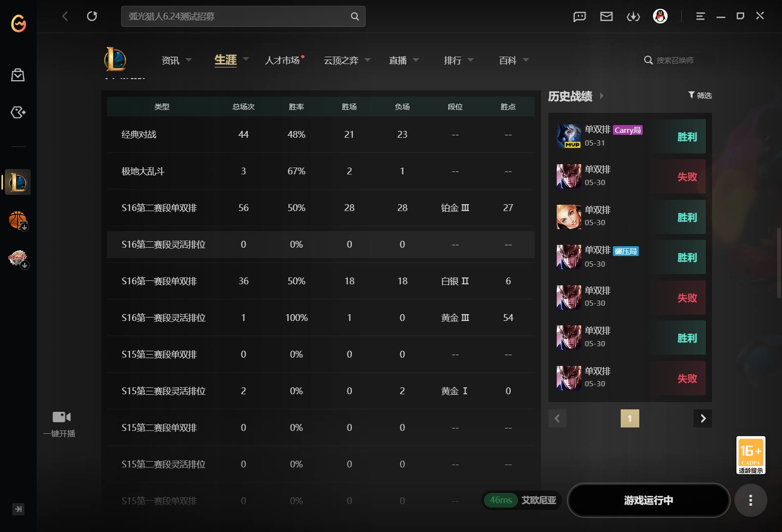Open the game tag sidebar icon
The image size is (782, 532).
click(18, 112)
